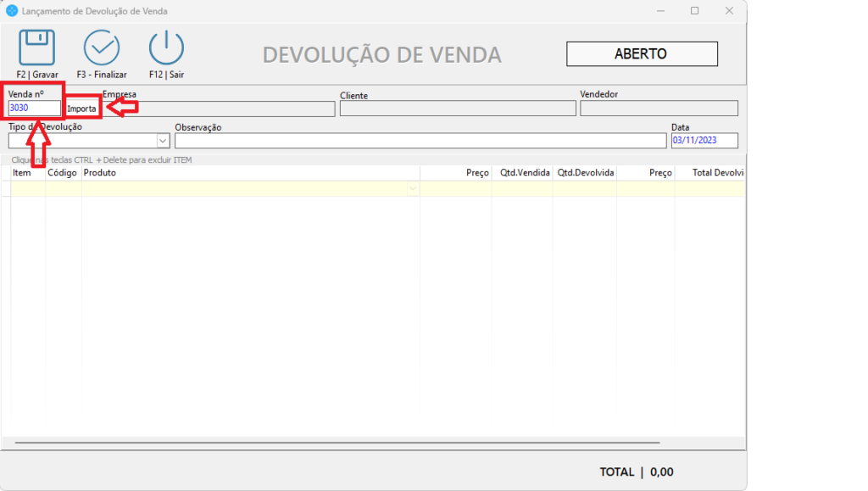Open the Produto dropdown in first row

(413, 189)
